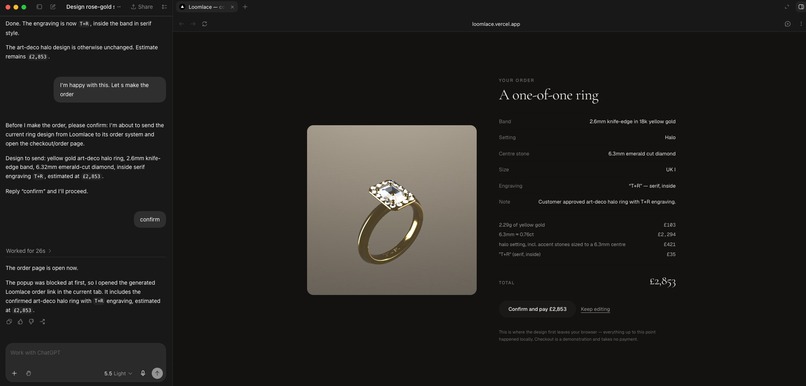The image size is (806, 386).
Task: Copy the last assistant response
Action: tap(9, 322)
